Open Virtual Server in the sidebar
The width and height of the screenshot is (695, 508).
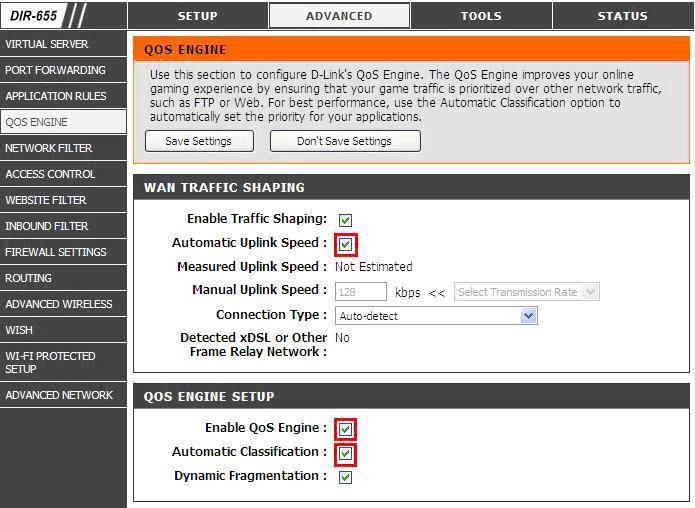[63, 44]
